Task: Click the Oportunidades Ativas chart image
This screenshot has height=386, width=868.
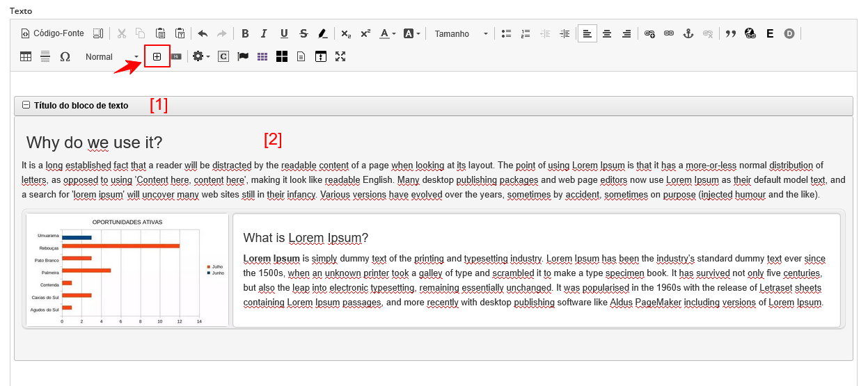Action: [127, 271]
